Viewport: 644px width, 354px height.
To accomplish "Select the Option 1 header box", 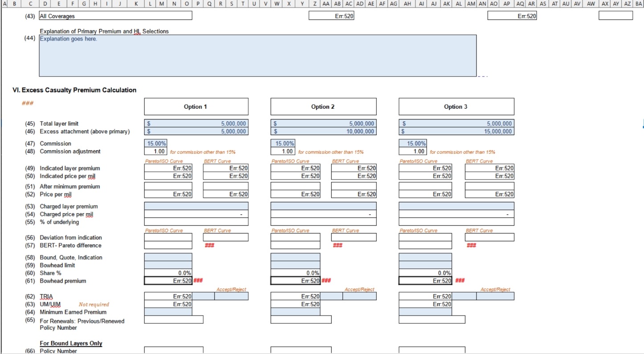I will point(196,107).
